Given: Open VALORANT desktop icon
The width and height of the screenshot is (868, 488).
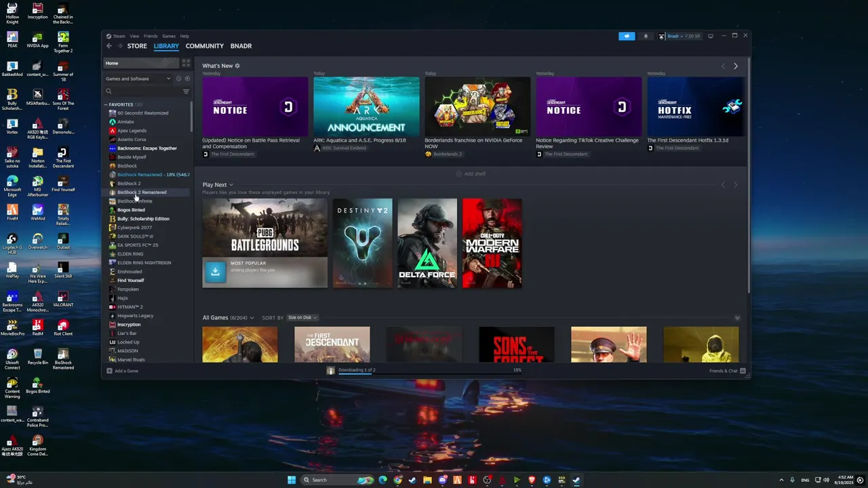Looking at the screenshot, I should [x=63, y=300].
